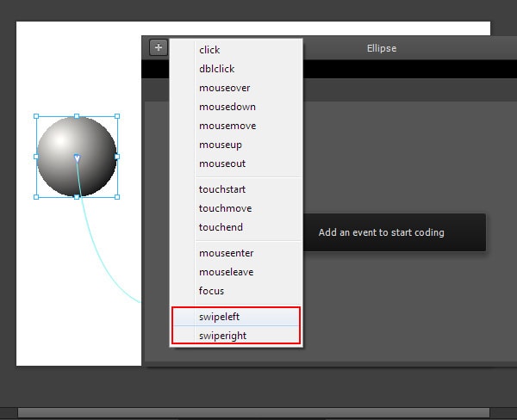This screenshot has width=517, height=420.
Task: Select mouseup event
Action: 236,145
